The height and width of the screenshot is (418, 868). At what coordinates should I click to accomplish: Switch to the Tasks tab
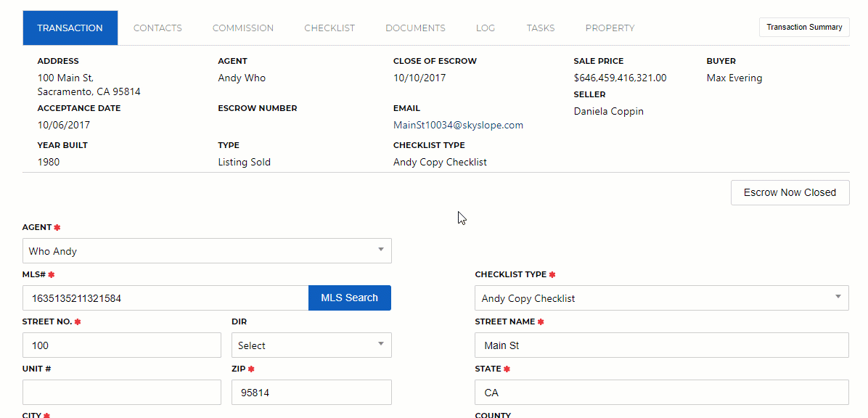click(540, 28)
